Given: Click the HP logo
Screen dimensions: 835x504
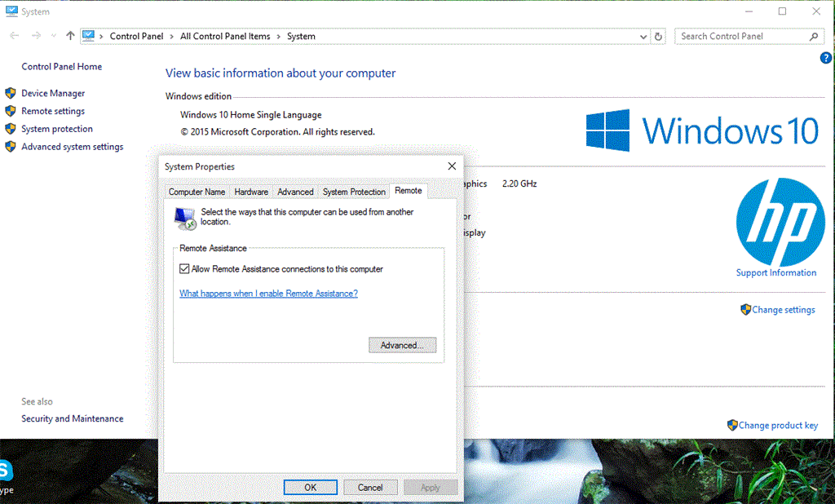Looking at the screenshot, I should click(x=780, y=222).
